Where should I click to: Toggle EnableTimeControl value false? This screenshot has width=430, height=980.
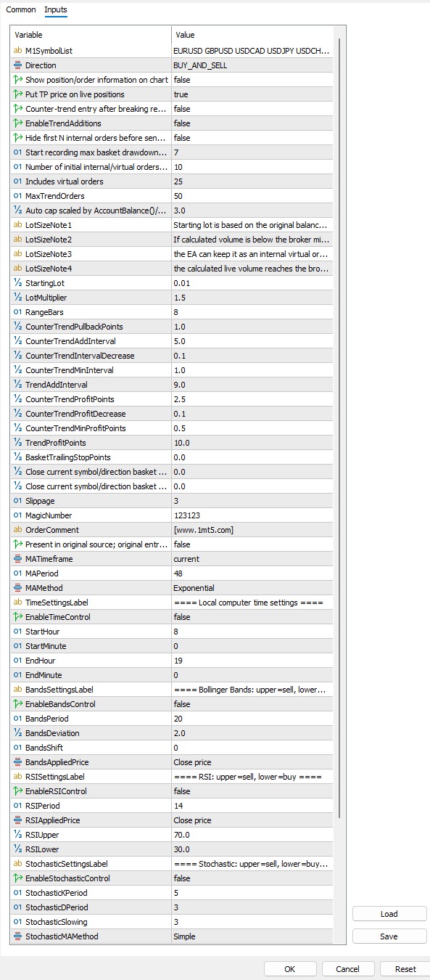[252, 617]
